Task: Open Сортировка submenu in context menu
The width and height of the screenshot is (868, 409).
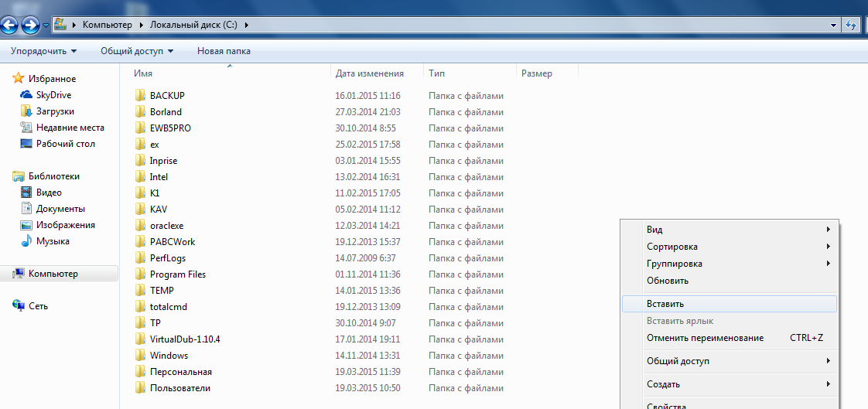Action: tap(730, 247)
